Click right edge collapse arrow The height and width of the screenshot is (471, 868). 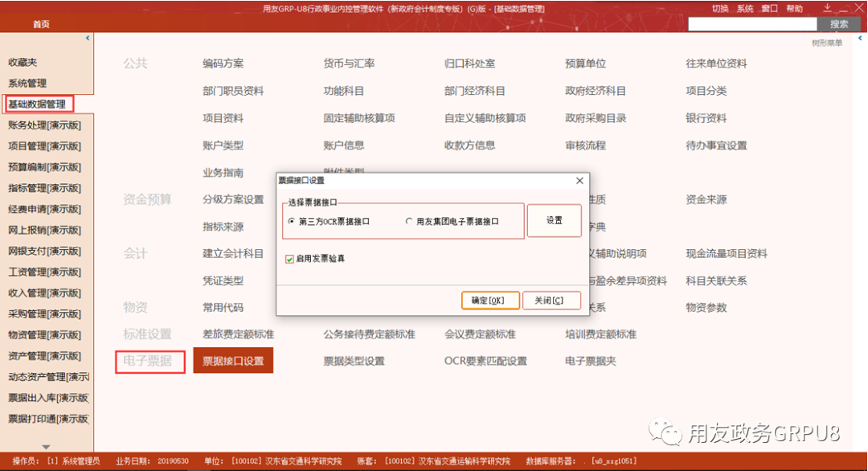coord(860,39)
